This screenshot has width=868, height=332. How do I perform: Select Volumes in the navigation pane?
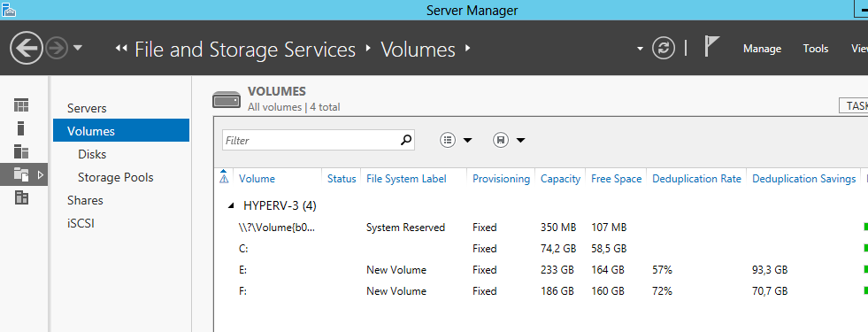121,131
